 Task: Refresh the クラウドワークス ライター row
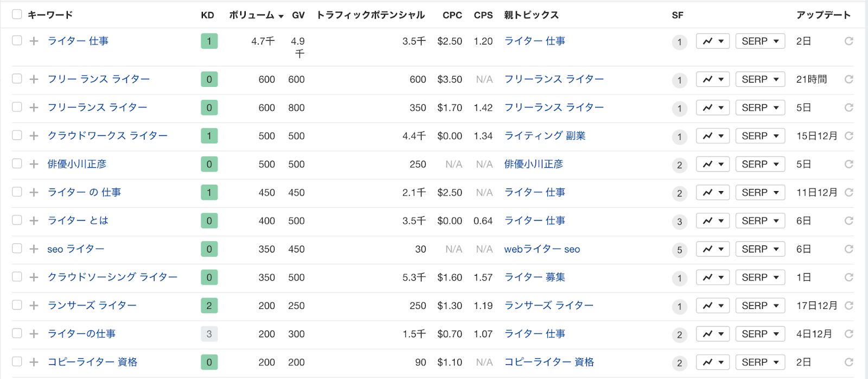point(849,136)
